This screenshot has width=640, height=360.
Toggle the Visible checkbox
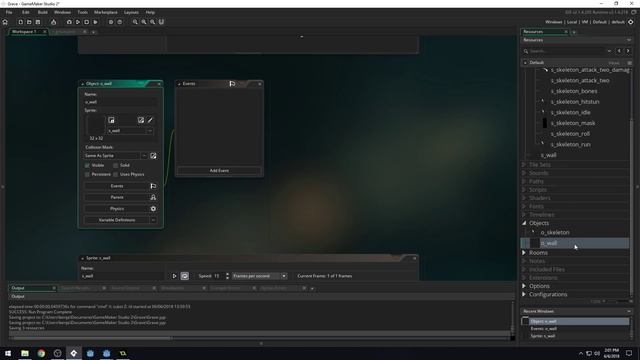(x=87, y=165)
